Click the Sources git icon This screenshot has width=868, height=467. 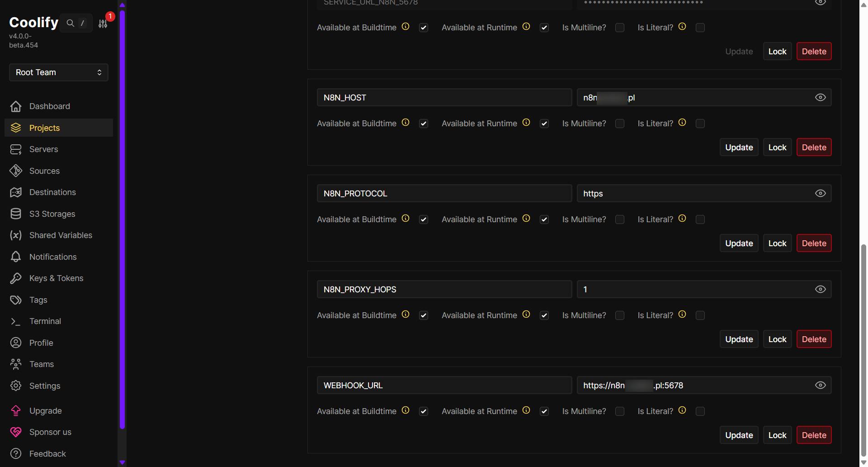pyautogui.click(x=16, y=171)
